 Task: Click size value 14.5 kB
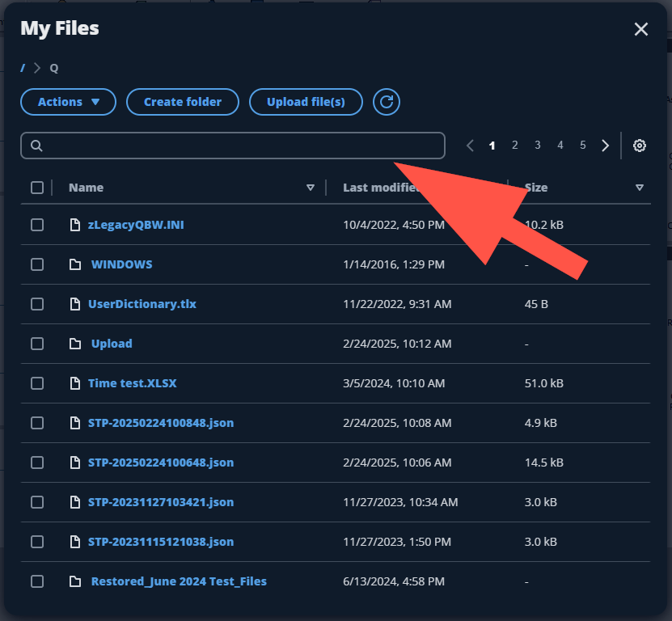coord(544,463)
